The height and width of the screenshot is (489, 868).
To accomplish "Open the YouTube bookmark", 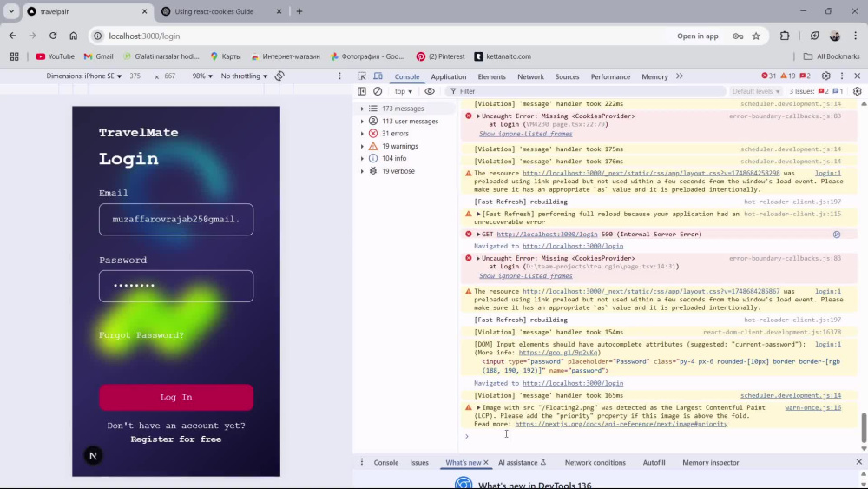I will pos(55,56).
